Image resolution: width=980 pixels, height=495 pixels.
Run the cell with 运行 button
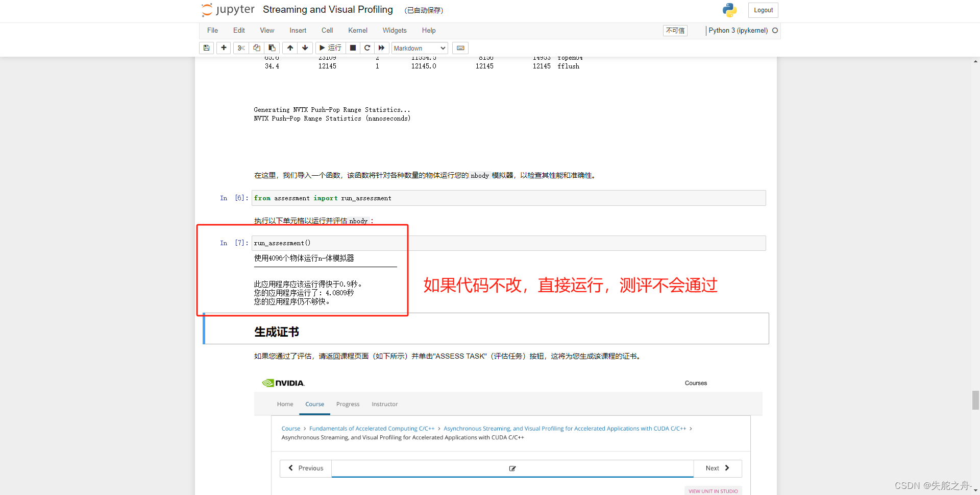tap(330, 48)
